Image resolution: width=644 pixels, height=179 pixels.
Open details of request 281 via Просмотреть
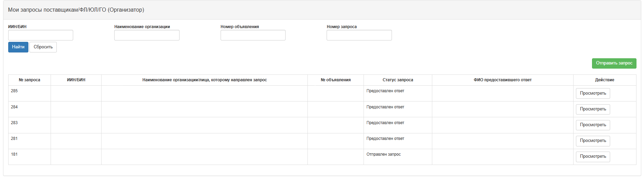pyautogui.click(x=593, y=141)
